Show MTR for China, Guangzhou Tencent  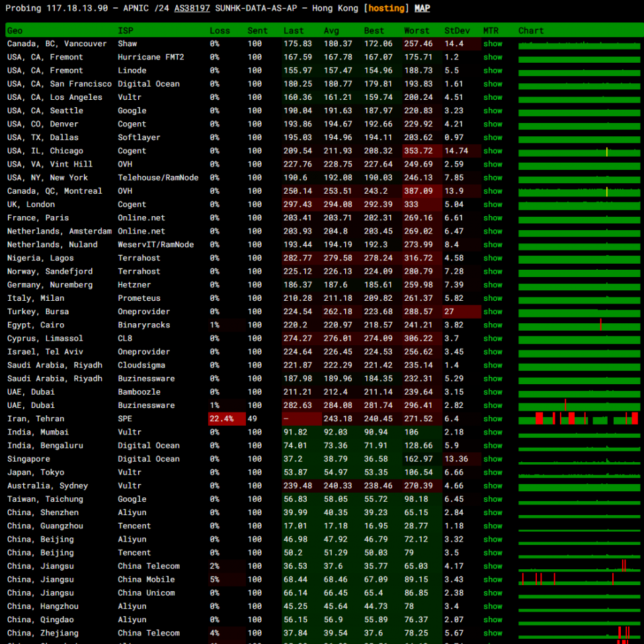[x=493, y=526]
